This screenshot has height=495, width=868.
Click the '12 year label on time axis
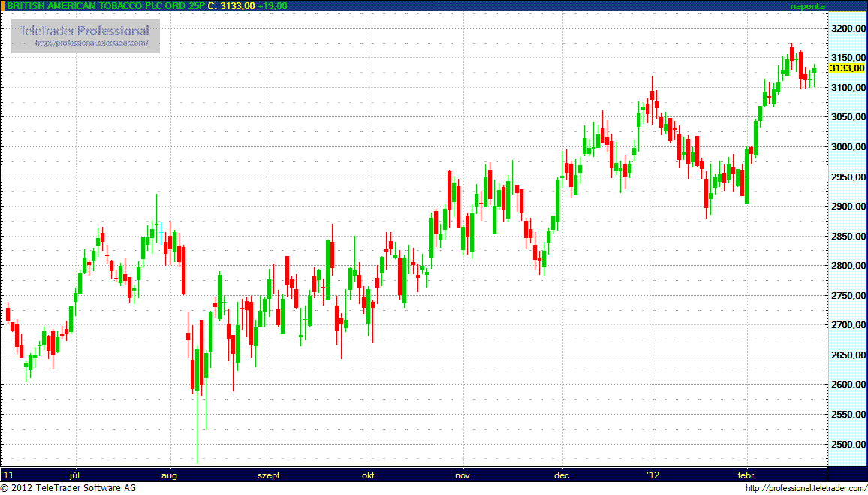pos(653,475)
